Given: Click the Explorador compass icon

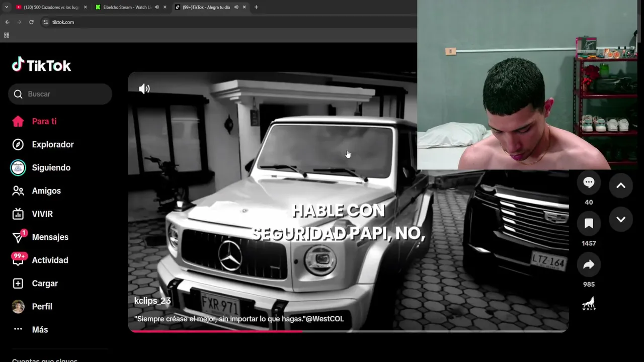Looking at the screenshot, I should coord(18,144).
